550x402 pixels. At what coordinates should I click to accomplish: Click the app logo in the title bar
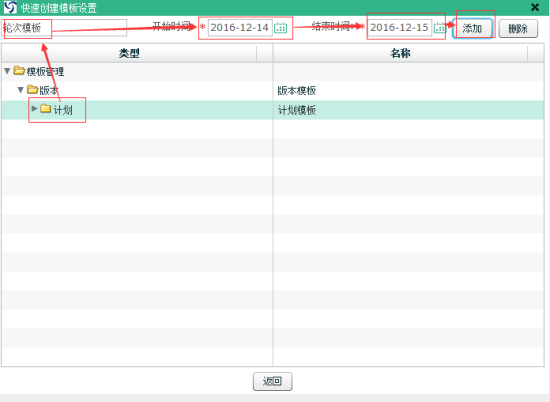tap(10, 7)
